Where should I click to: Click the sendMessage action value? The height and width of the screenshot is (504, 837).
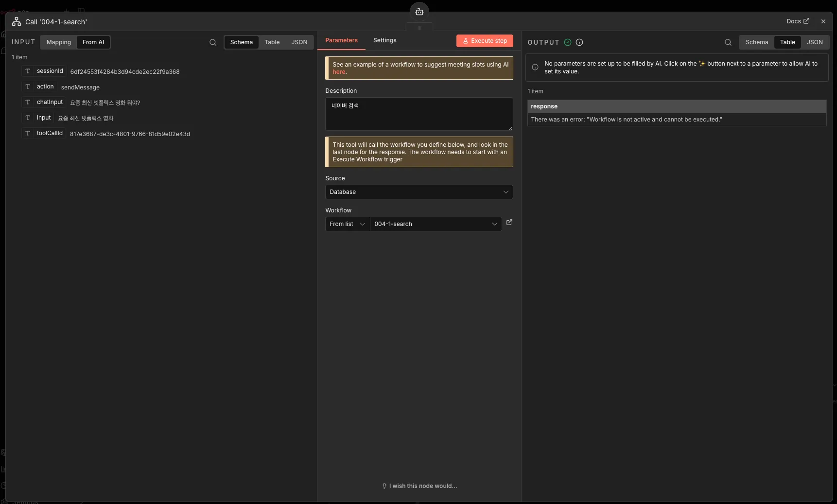pyautogui.click(x=80, y=87)
